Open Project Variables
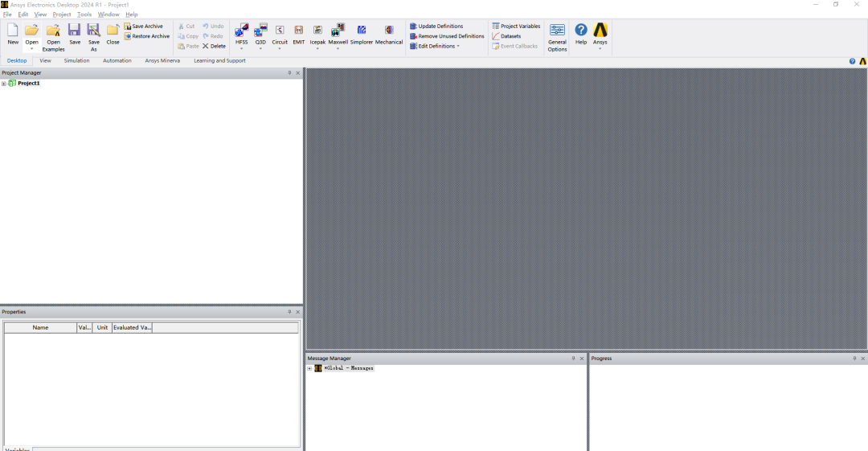868x451 pixels. [x=516, y=26]
